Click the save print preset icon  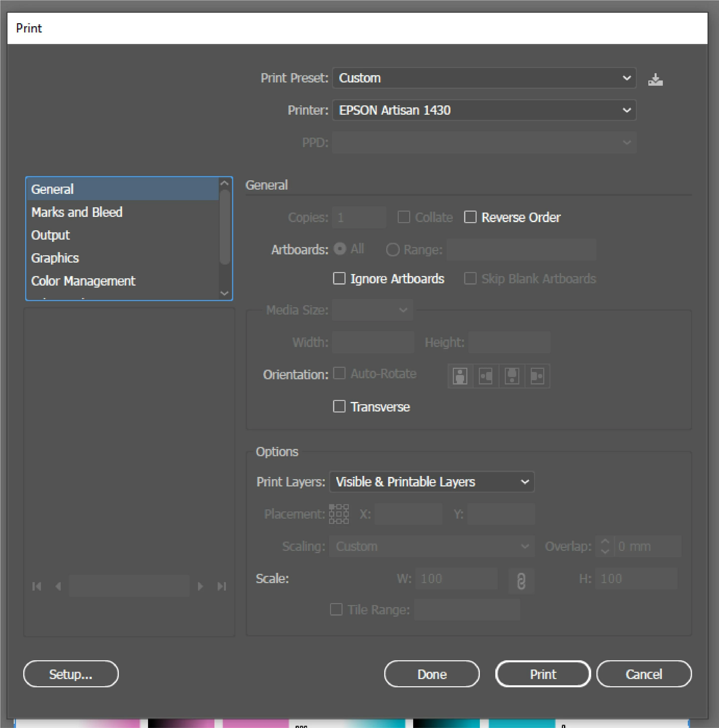click(x=655, y=79)
